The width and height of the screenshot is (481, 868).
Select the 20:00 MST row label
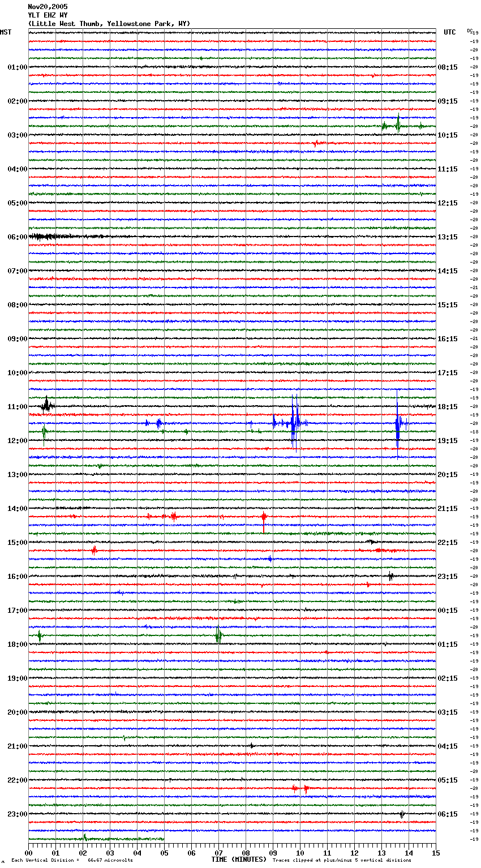pyautogui.click(x=18, y=712)
